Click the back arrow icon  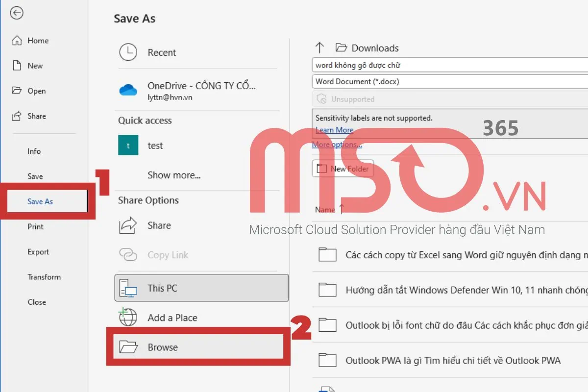tap(17, 13)
